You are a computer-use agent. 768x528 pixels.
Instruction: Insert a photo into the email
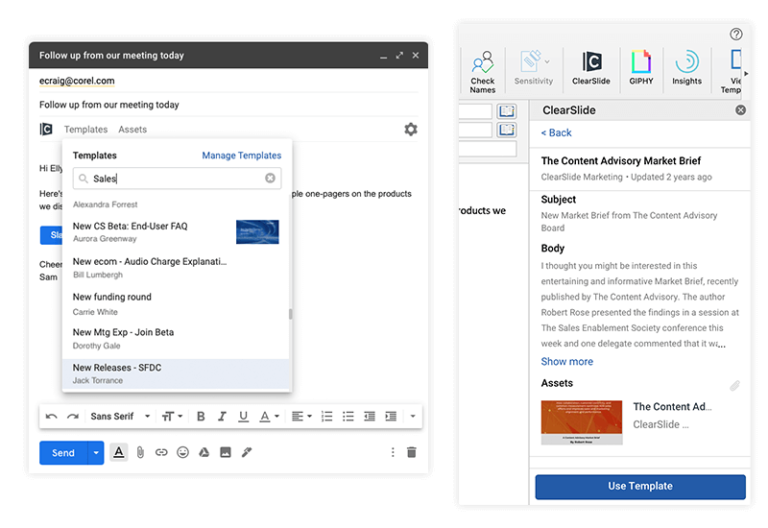pos(225,453)
